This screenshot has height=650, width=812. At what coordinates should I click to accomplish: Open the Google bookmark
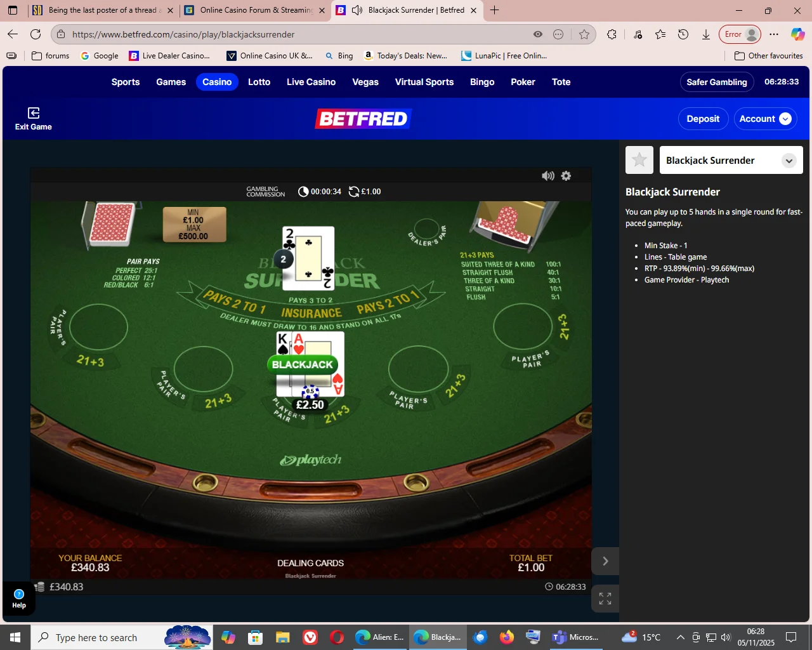click(x=100, y=56)
